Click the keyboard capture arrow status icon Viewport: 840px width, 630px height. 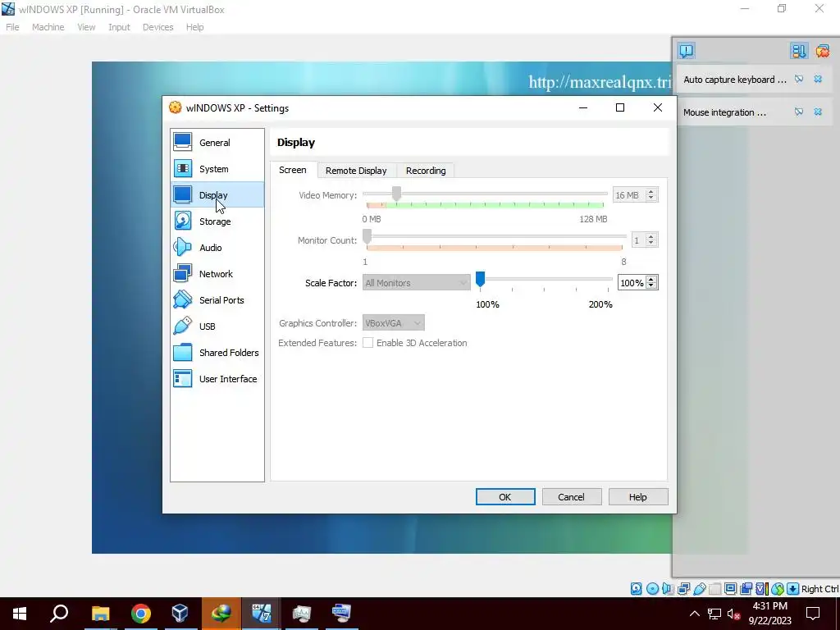click(793, 589)
